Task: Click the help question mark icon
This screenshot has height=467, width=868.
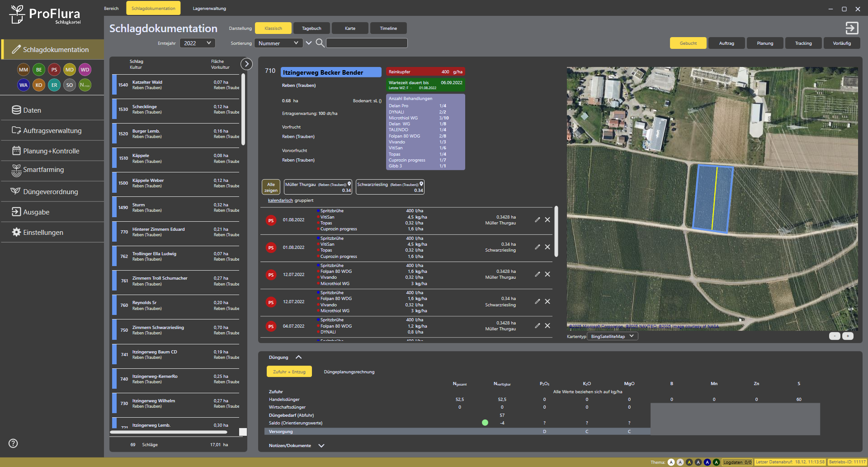Action: 13,443
